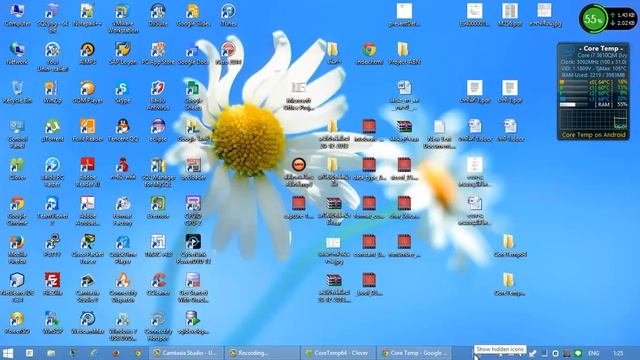Viewport: 640px width, 360px height.
Task: Open the PuTTY shortcut
Action: pyautogui.click(x=52, y=246)
